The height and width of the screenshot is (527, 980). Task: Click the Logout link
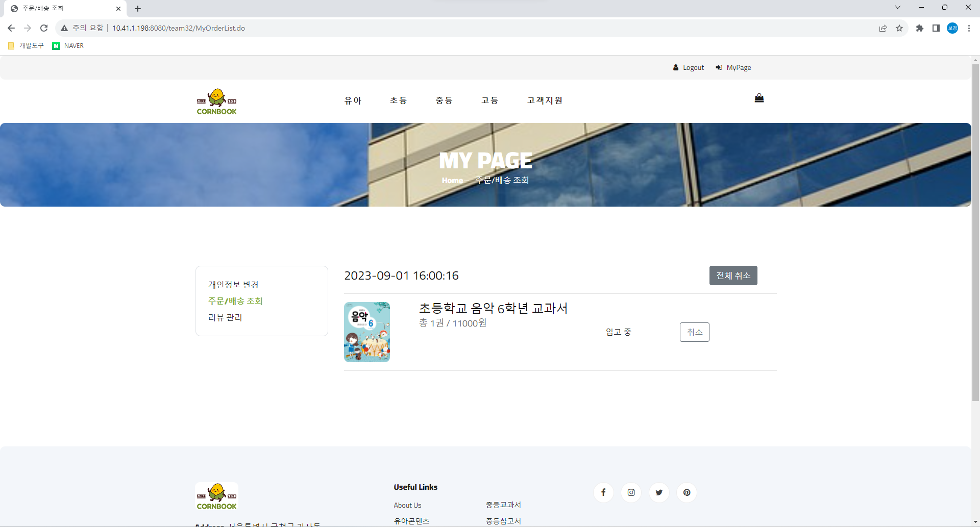coord(689,67)
